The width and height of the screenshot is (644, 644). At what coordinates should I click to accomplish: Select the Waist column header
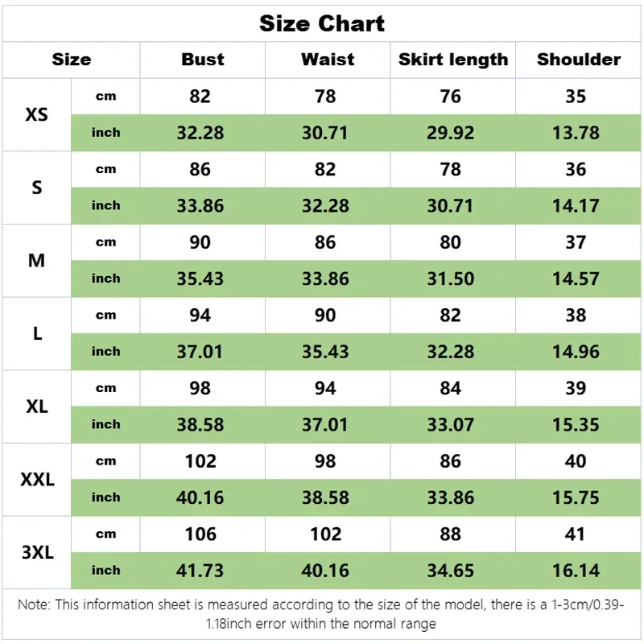(327, 60)
